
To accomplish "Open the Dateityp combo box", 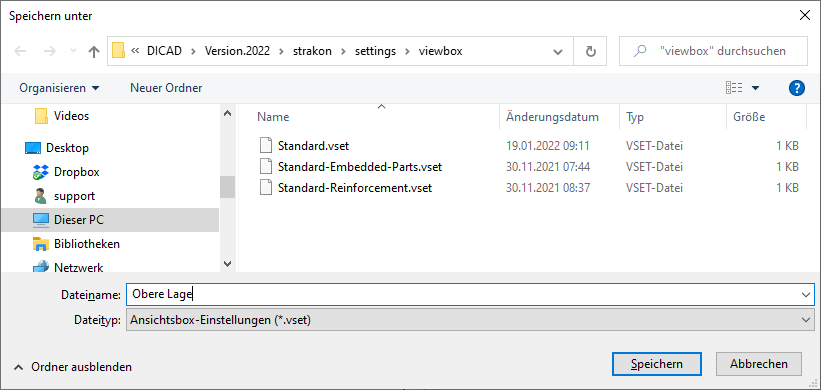I will tap(470, 319).
